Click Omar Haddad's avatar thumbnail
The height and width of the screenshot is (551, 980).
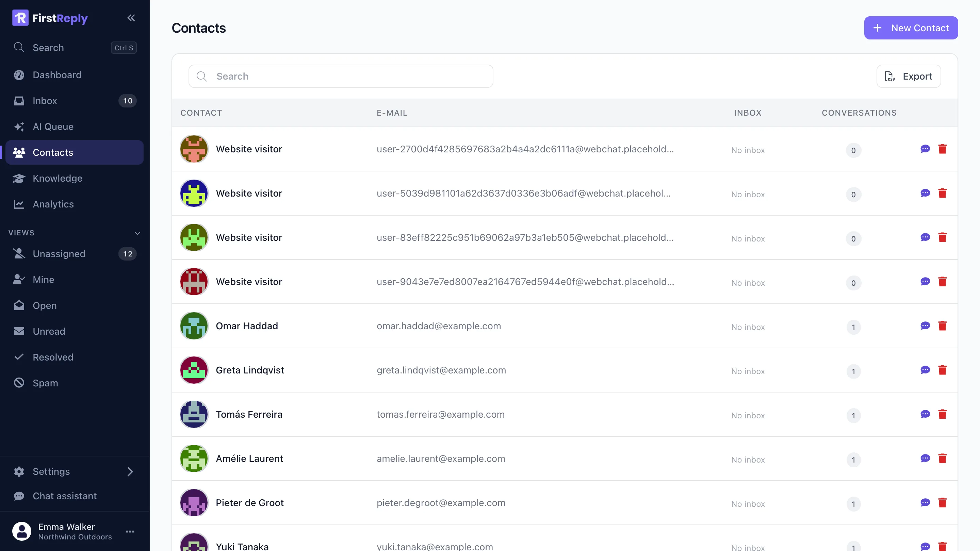[194, 326]
